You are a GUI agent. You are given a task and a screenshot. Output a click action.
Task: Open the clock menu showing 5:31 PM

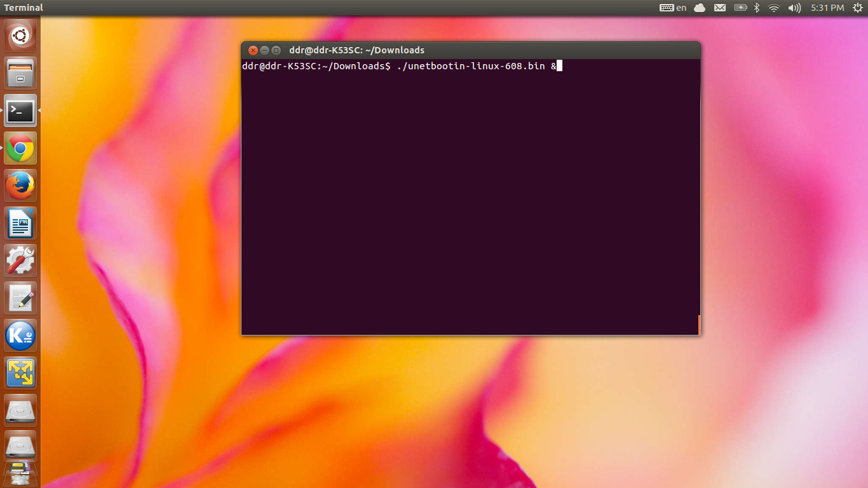click(827, 8)
